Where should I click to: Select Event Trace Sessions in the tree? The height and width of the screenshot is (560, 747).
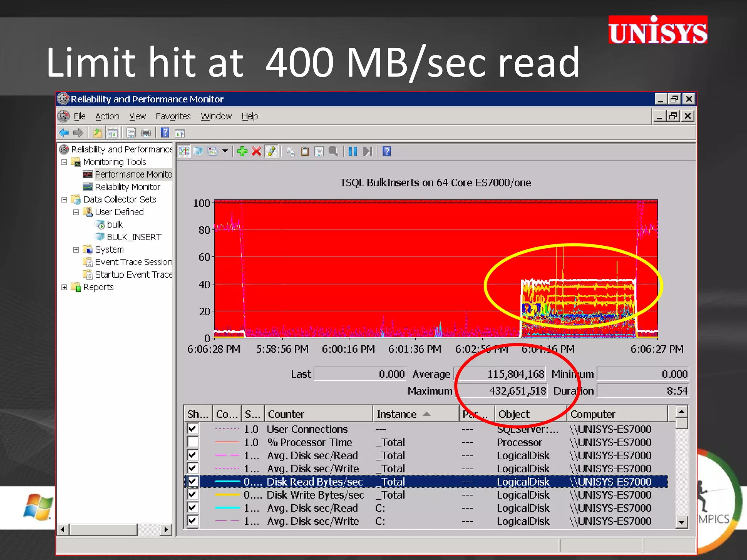point(133,262)
